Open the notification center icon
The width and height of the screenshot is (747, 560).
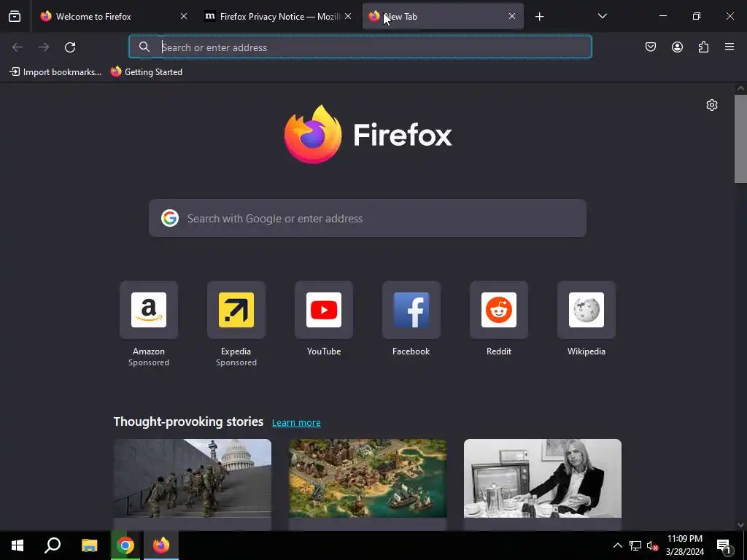(x=724, y=546)
